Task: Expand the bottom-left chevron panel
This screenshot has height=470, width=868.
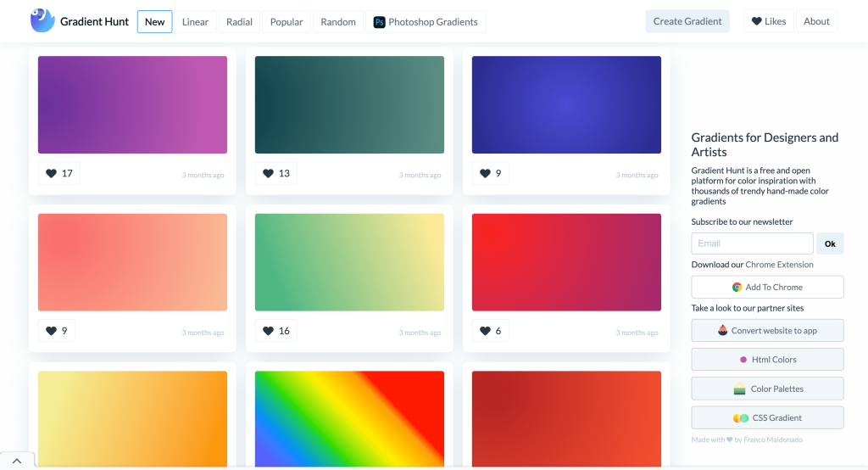Action: pos(17,461)
